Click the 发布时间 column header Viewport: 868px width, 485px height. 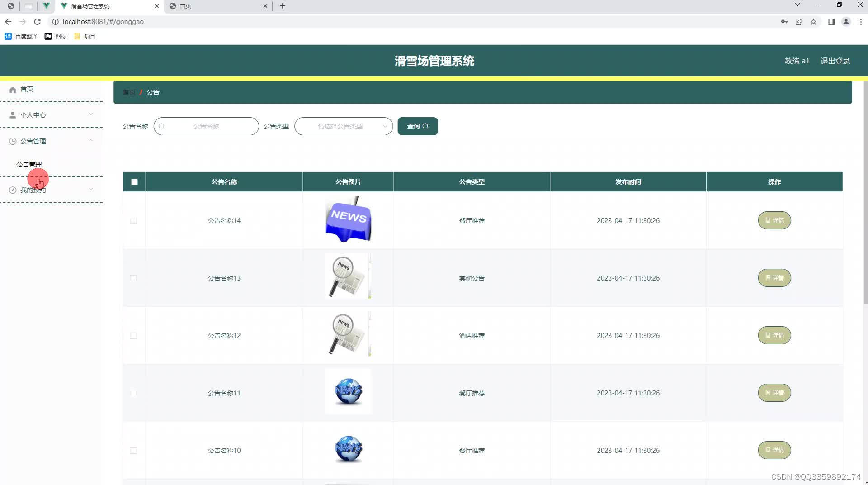click(x=628, y=182)
